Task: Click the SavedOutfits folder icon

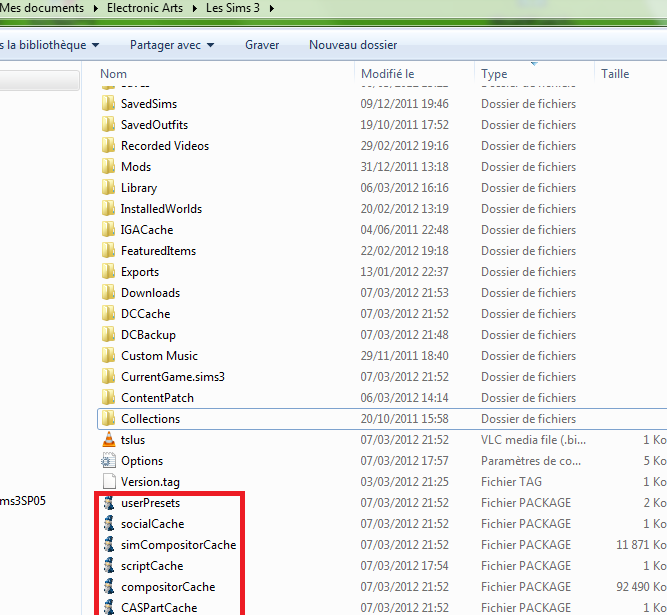Action: coord(108,124)
